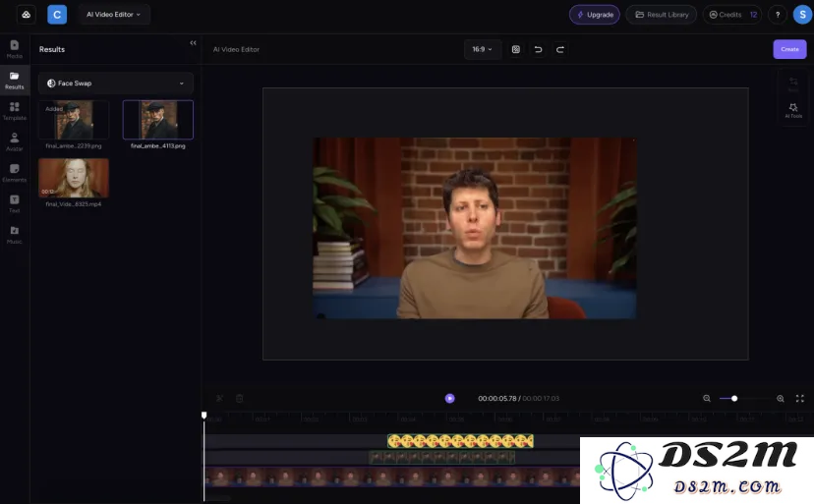Open the AI Tools panel on right
The height and width of the screenshot is (504, 814).
(x=793, y=110)
